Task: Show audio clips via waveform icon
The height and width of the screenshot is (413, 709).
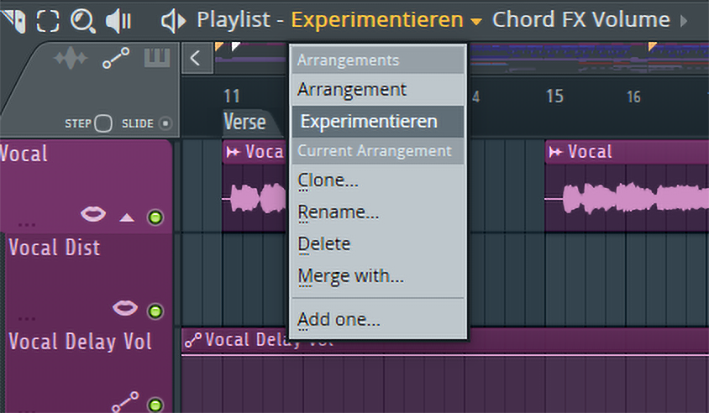Action: tap(70, 60)
